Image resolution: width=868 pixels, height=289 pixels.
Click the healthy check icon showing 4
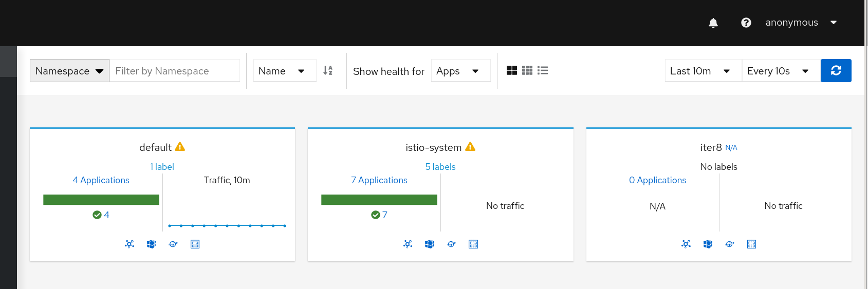pyautogui.click(x=97, y=215)
